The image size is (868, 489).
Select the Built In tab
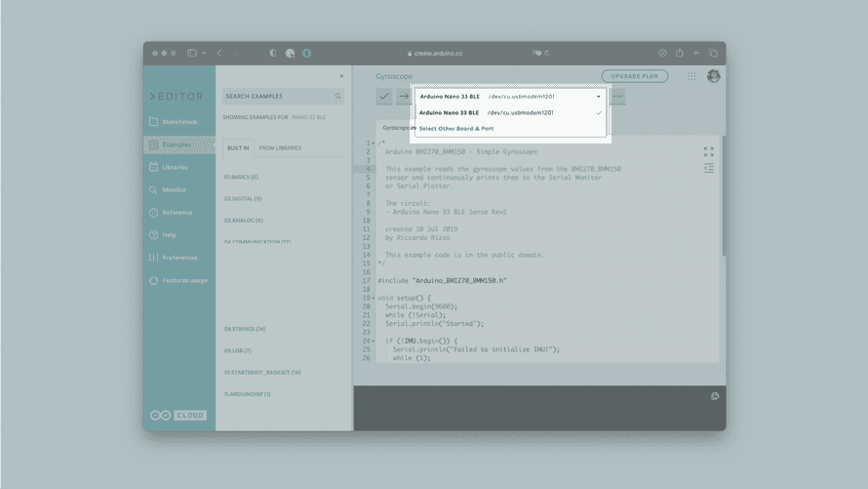(x=238, y=148)
